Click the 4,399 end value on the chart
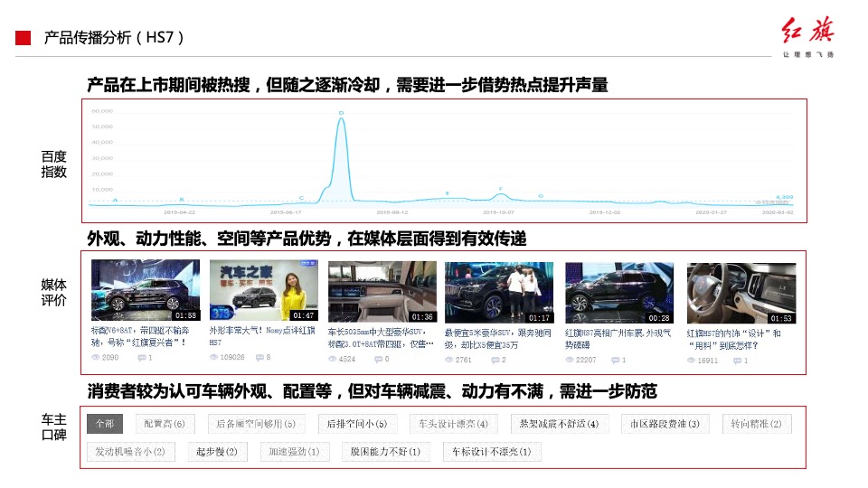This screenshot has height=488, width=868. pos(785,197)
